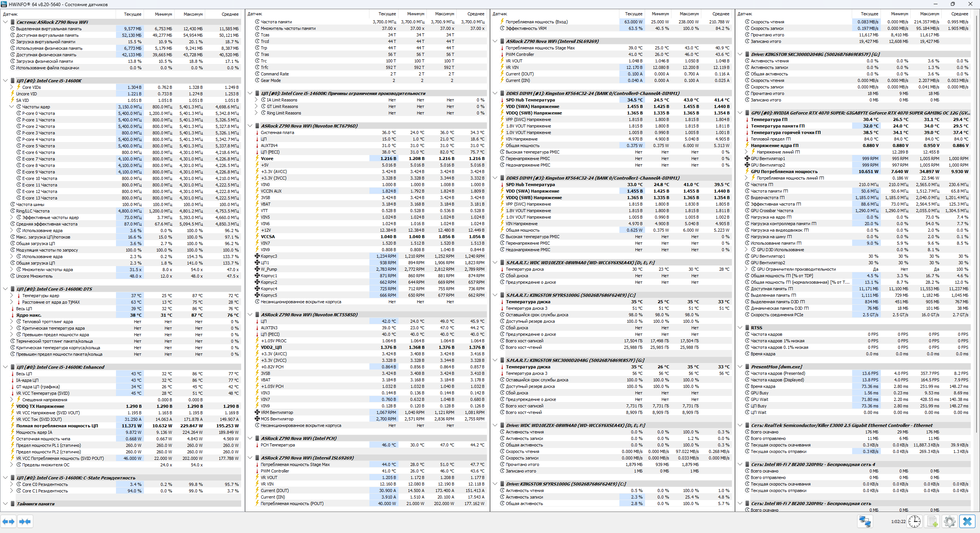Screen dimensions: 980x533
Task: Click the right-side vertical scrollbar
Action: (x=976, y=230)
